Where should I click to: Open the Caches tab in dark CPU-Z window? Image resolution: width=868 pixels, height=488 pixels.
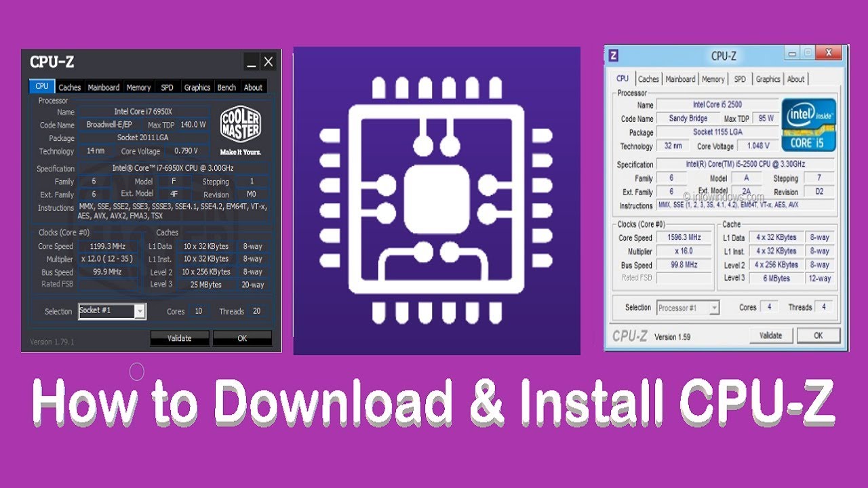pos(69,87)
